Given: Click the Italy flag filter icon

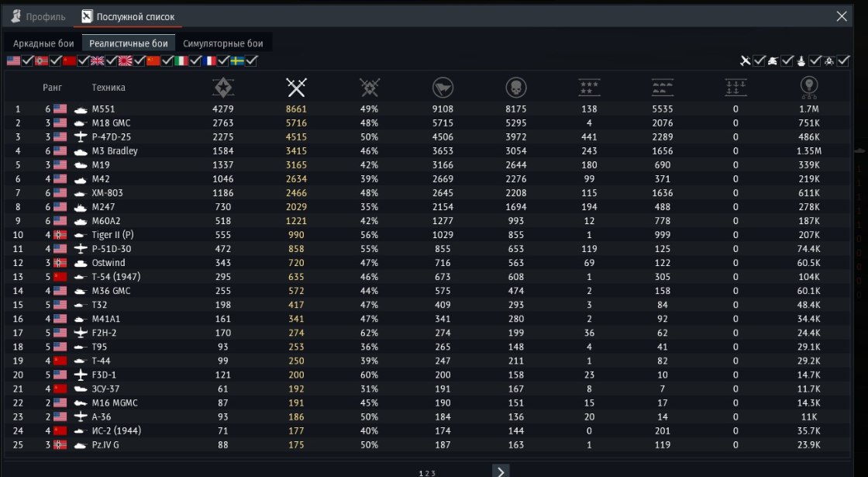Looking at the screenshot, I should click(x=181, y=61).
